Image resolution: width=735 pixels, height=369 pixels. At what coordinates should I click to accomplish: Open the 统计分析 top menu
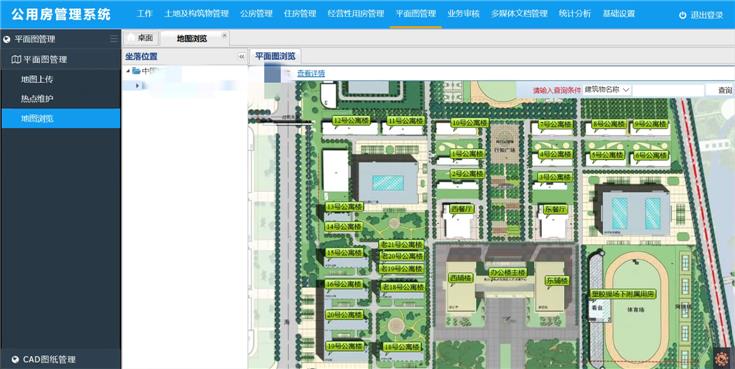pos(575,14)
